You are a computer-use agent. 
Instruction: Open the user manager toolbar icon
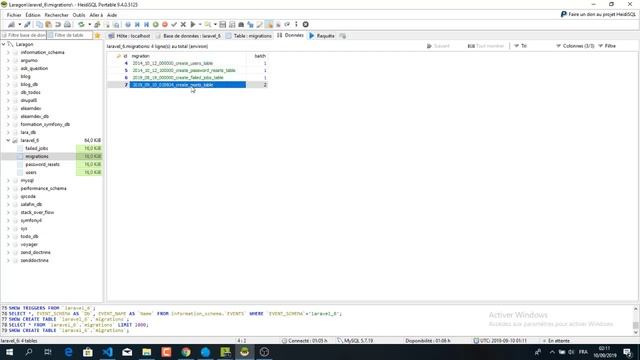(97, 24)
